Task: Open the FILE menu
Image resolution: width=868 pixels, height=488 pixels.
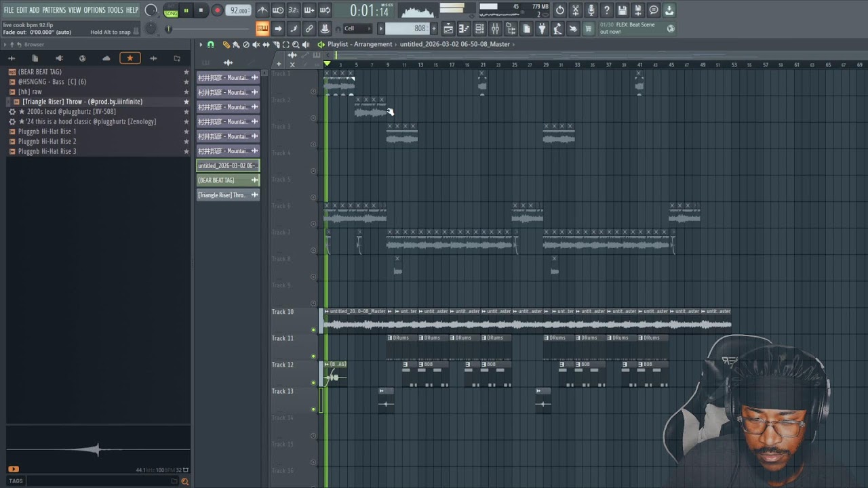Action: (9, 10)
